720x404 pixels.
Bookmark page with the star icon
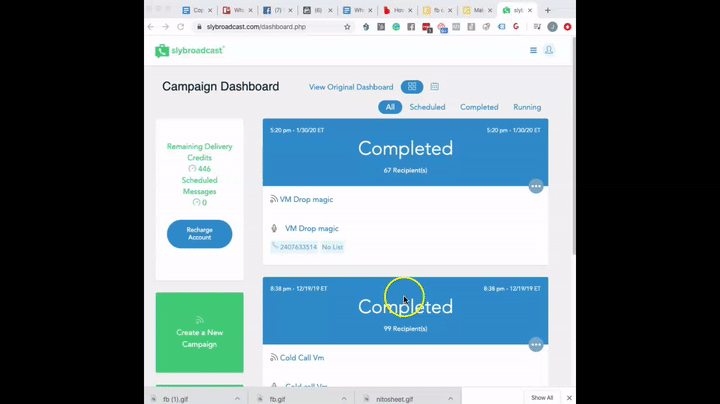click(347, 27)
